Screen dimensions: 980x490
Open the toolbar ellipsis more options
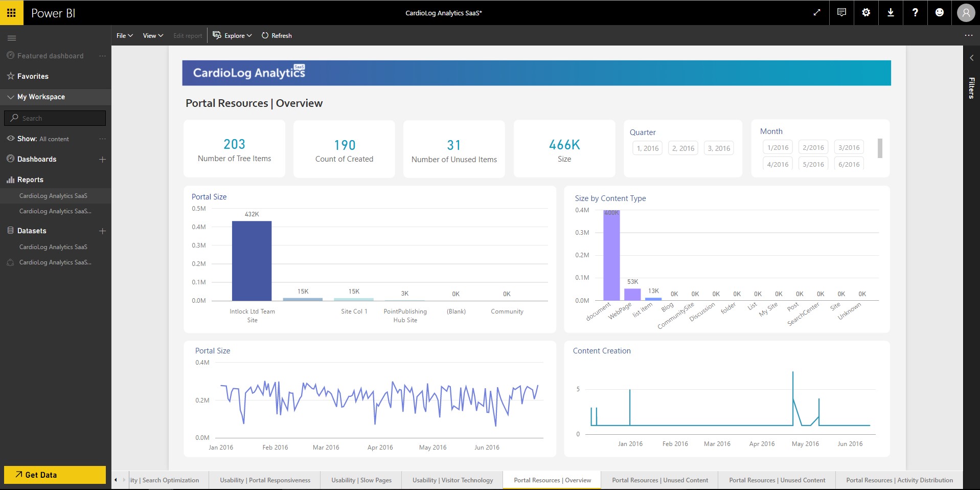[968, 35]
